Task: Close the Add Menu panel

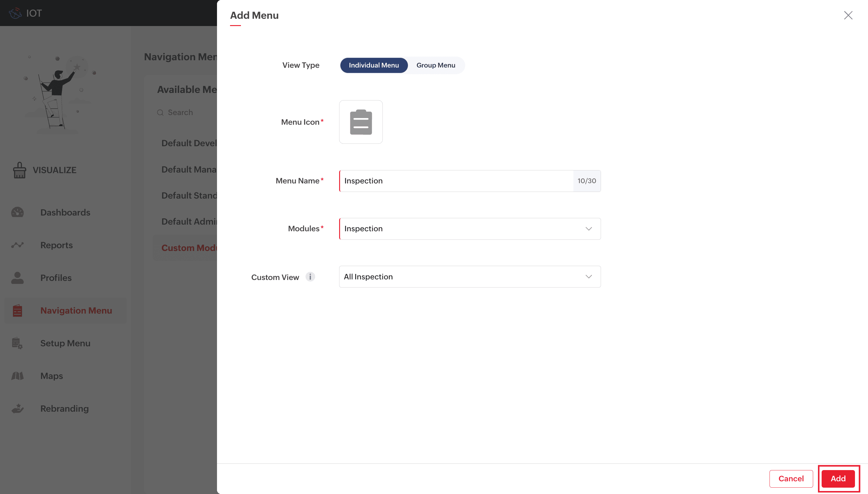Action: click(x=848, y=15)
